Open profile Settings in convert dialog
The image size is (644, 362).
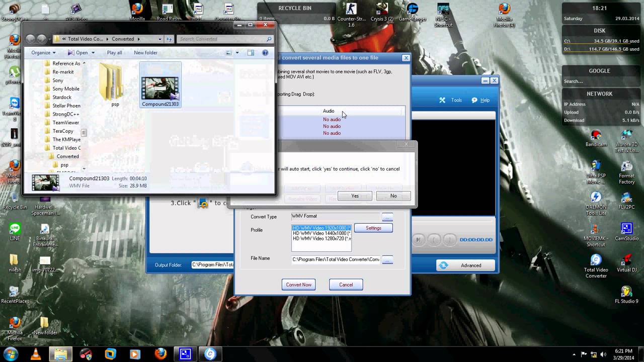coord(373,228)
